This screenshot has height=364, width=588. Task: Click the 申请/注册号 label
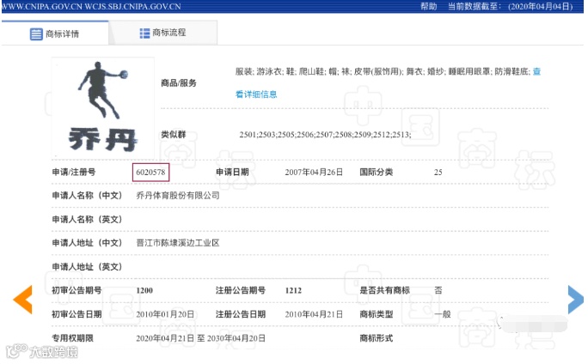(x=74, y=173)
